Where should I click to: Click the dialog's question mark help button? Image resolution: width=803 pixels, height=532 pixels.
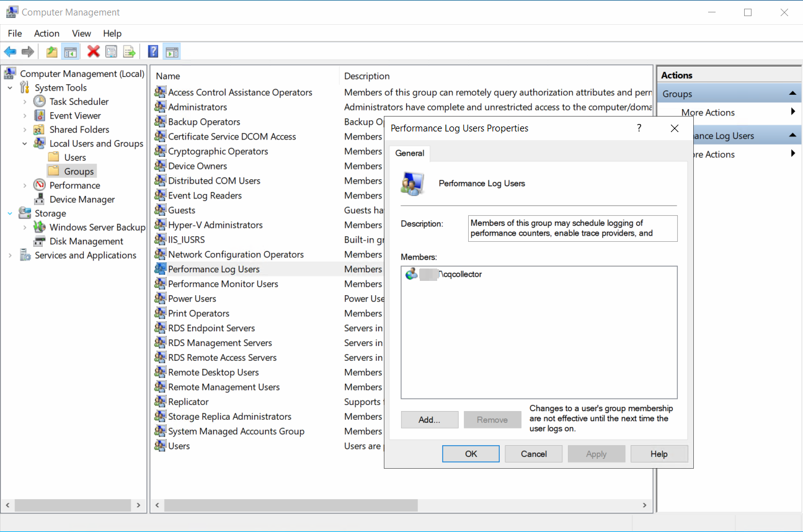[639, 128]
